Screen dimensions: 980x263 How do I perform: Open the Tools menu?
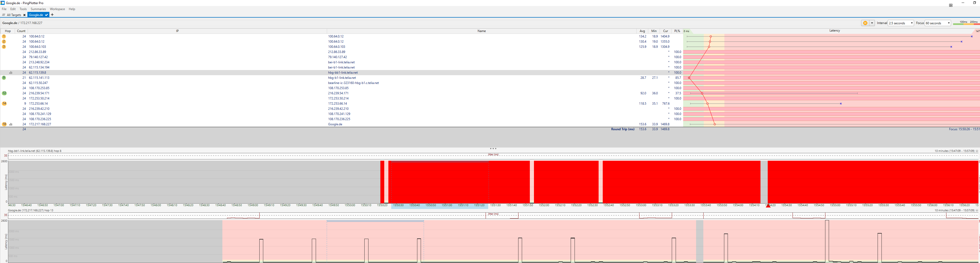point(23,9)
